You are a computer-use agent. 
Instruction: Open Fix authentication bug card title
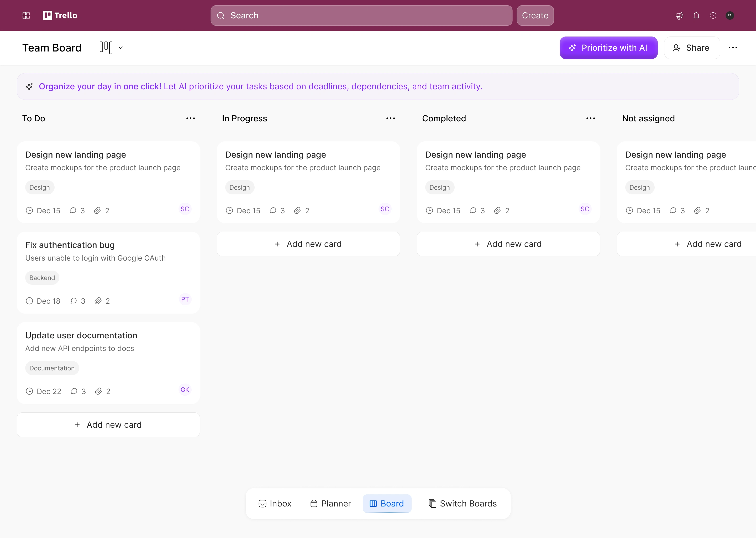click(70, 245)
